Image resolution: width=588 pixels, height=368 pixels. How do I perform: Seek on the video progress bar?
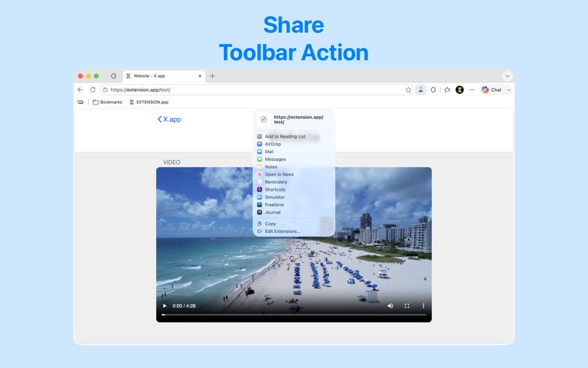point(294,315)
